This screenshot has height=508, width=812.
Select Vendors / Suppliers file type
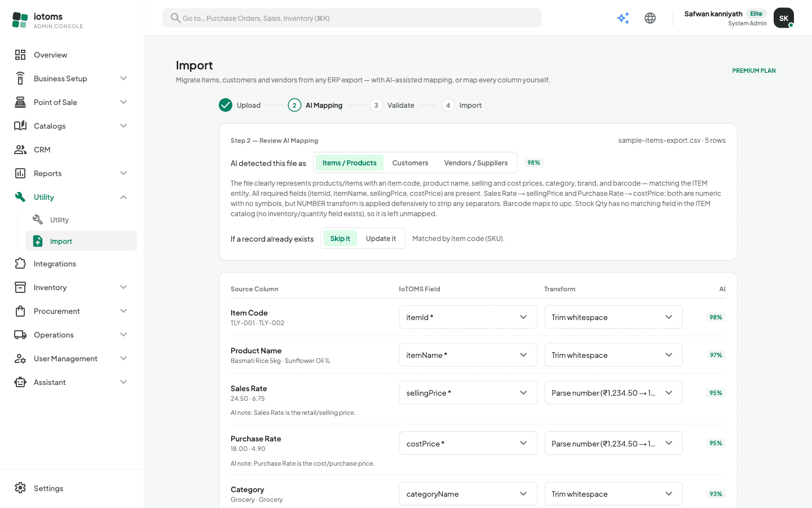[x=476, y=163]
